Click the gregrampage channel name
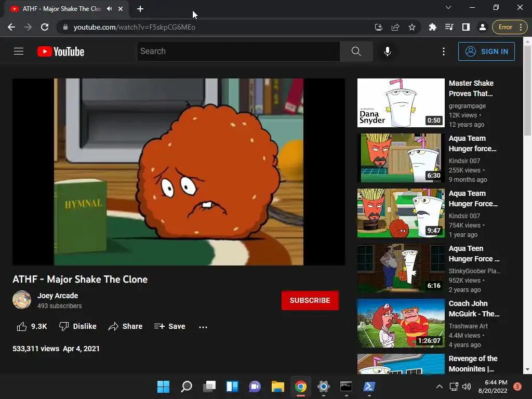Viewport: 532px width, 399px height. pyautogui.click(x=467, y=106)
